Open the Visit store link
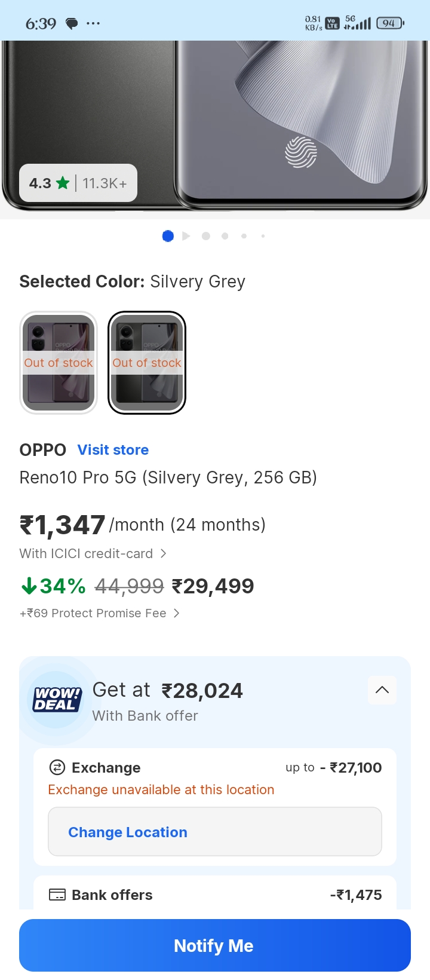Viewport: 430px width, 980px height. click(x=113, y=450)
